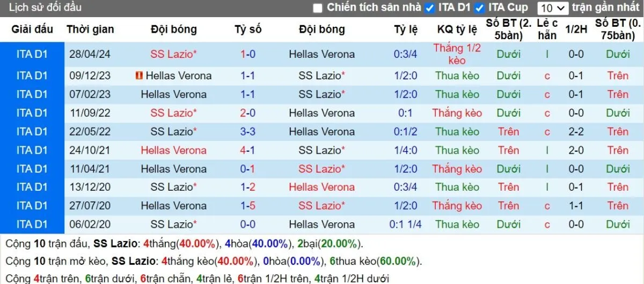Select the 3-3 score from 22/05/22
The width and height of the screenshot is (644, 284).
point(248,131)
